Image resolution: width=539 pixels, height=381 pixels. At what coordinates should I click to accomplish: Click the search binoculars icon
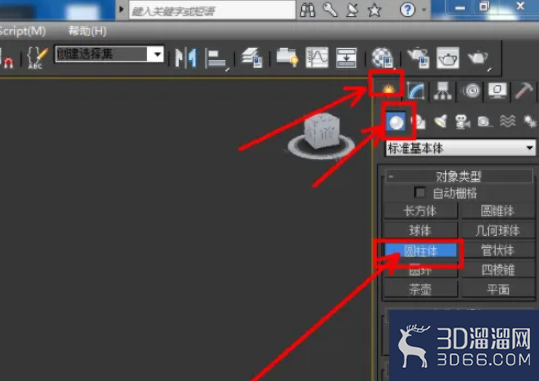tap(307, 10)
